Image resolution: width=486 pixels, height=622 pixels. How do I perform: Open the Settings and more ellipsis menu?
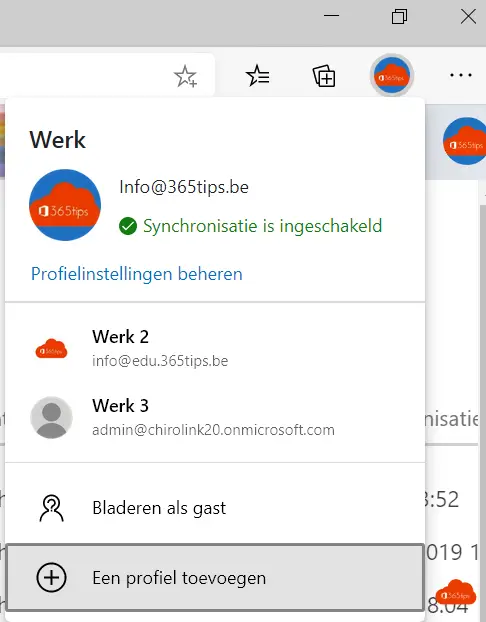(461, 75)
